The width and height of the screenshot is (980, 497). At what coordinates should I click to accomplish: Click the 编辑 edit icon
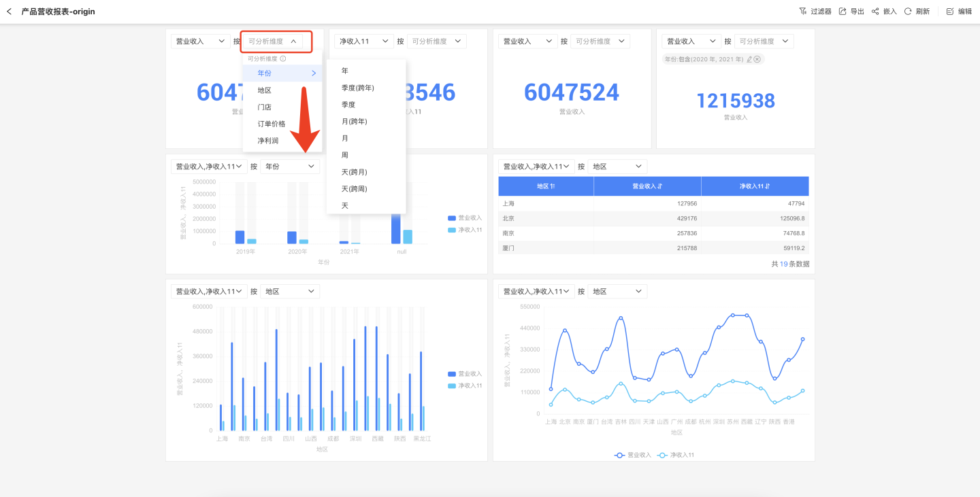[950, 12]
